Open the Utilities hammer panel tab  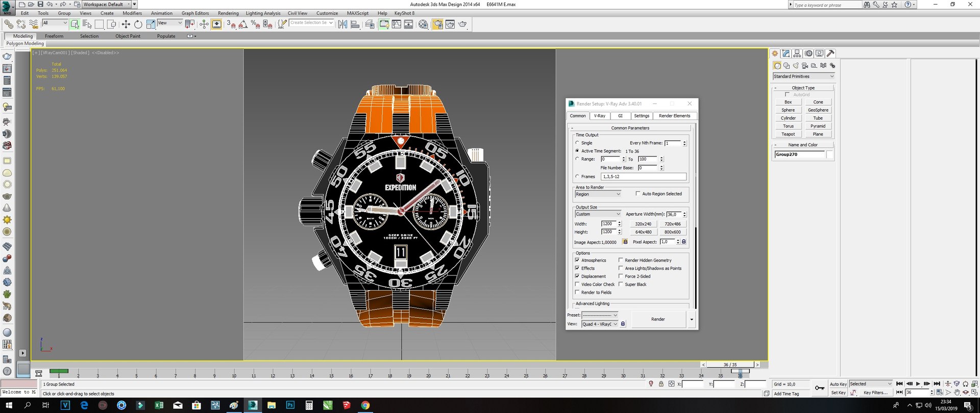pos(830,54)
